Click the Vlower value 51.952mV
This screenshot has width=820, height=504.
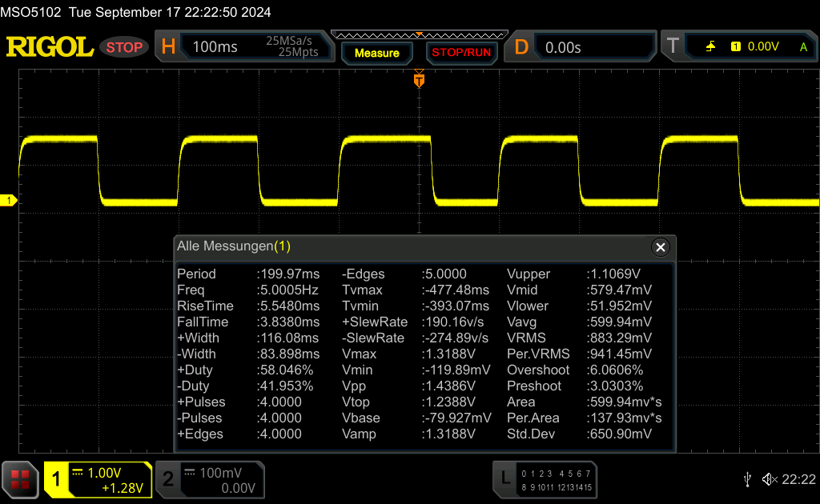619,306
